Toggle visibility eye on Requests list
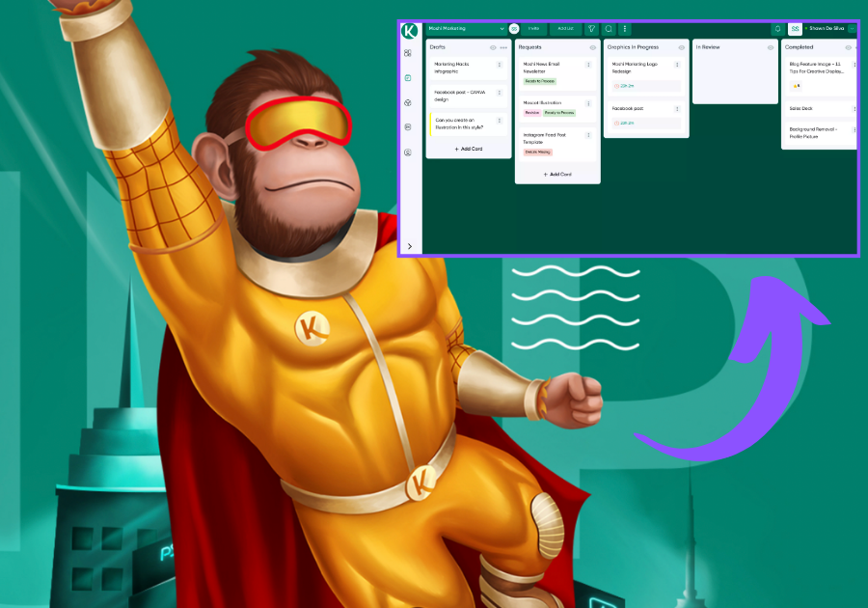Screen dimensions: 868x608 coord(592,47)
